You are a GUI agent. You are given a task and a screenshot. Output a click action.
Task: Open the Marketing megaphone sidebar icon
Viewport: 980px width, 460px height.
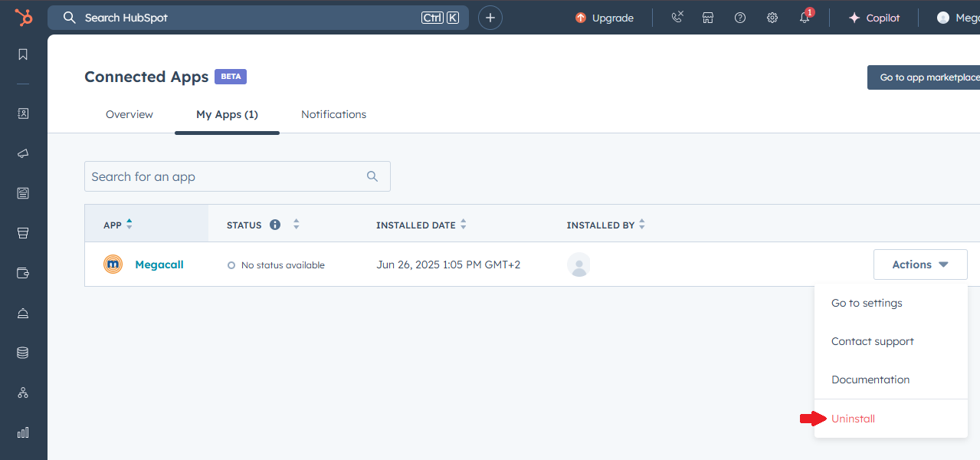23,153
